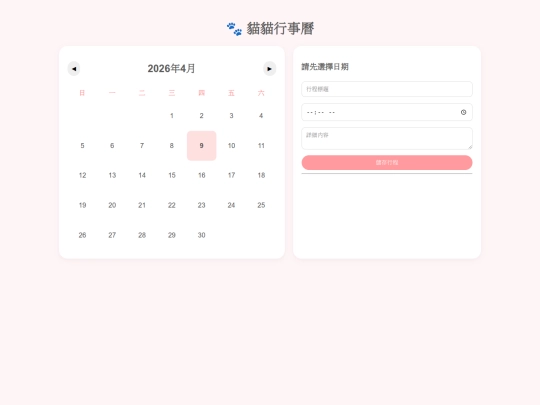
Task: Go to the next month
Action: tap(270, 69)
